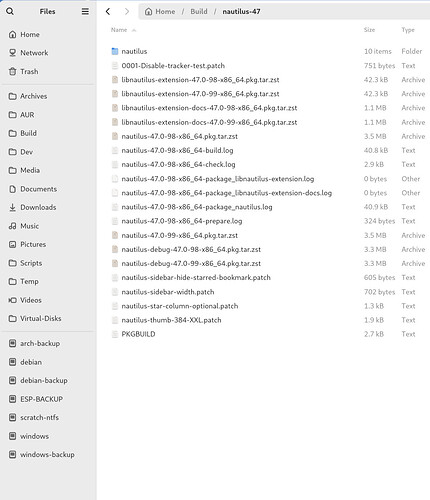Click nautilus-47 in the path bar
This screenshot has height=500, width=430.
[241, 12]
